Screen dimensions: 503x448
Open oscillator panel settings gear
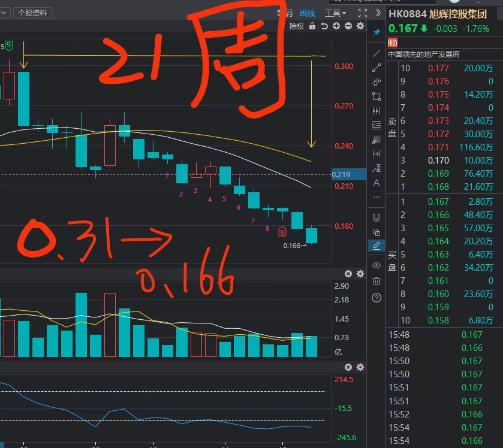pyautogui.click(x=360, y=367)
